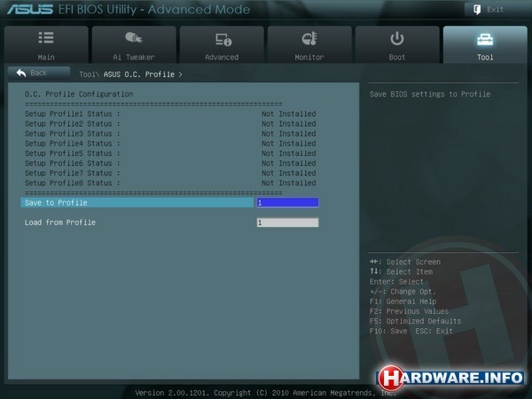Screen dimensions: 532x399
Task: Click the Save to Profile value field
Action: coord(287,202)
